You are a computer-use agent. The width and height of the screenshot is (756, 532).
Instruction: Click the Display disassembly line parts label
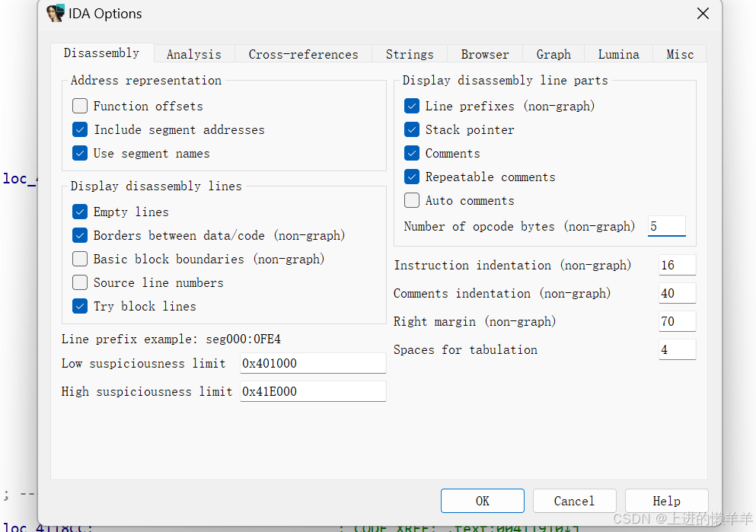tap(506, 81)
